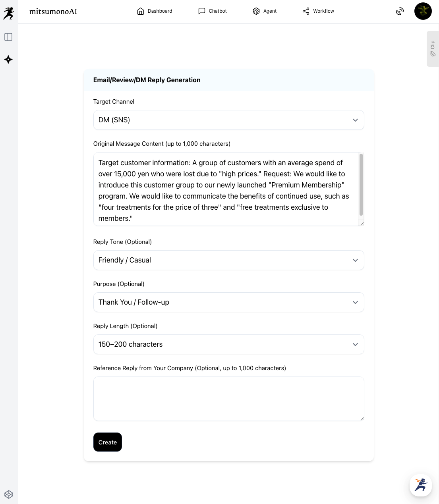Viewport: 439px width, 504px height.
Task: Click the sparkle star icon in sidebar
Action: point(8,60)
